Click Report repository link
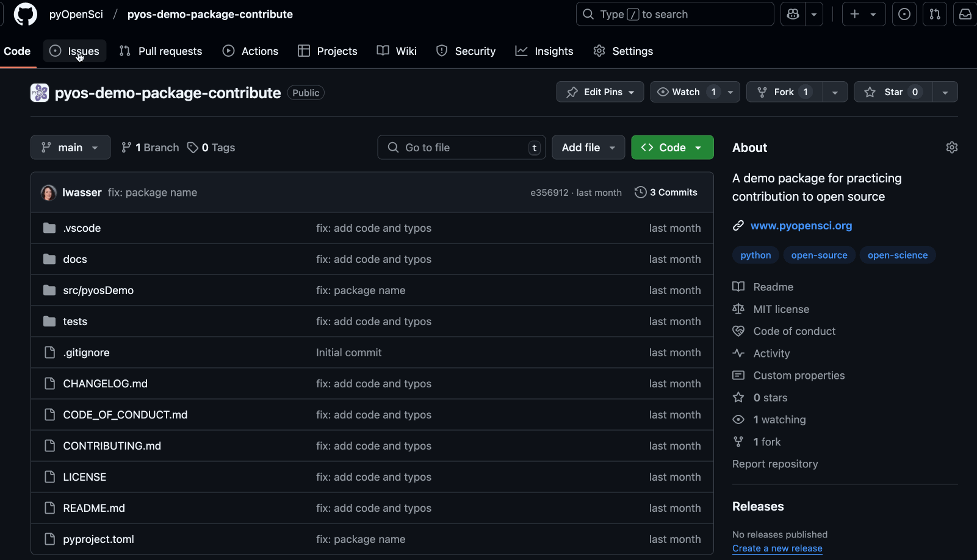Screen dimensions: 977x560 coord(775,464)
